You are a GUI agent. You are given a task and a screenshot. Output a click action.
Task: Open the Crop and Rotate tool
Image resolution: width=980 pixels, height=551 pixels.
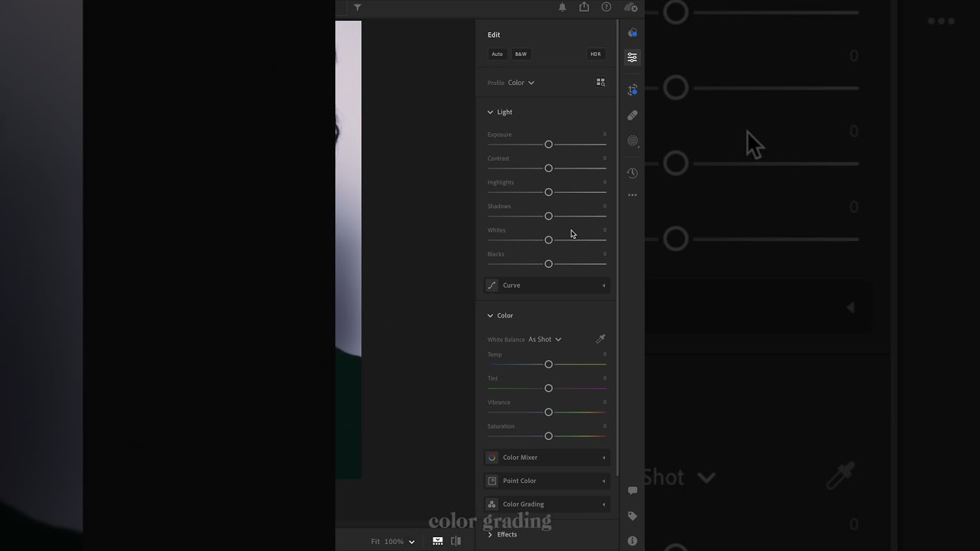(x=632, y=90)
